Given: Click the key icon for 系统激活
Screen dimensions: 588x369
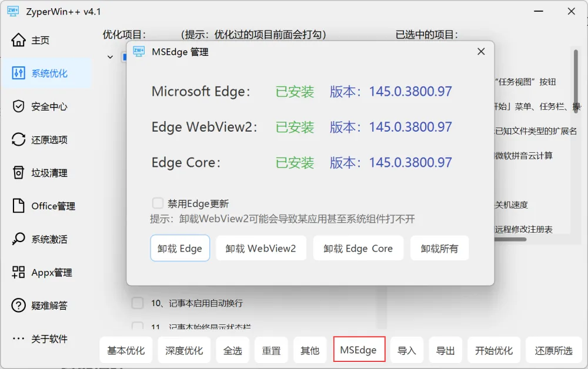Looking at the screenshot, I should [x=18, y=239].
